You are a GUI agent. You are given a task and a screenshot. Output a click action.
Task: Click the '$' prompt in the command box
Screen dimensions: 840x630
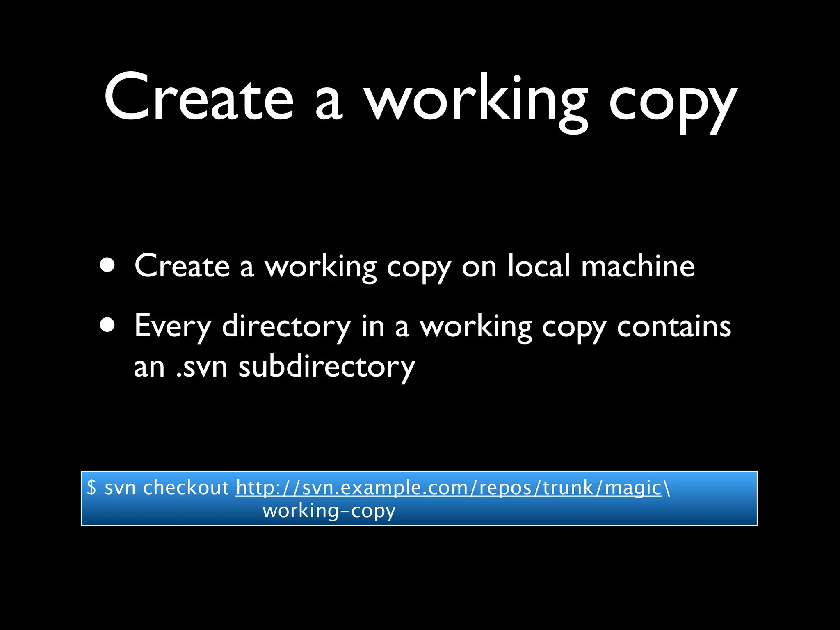[x=91, y=488]
